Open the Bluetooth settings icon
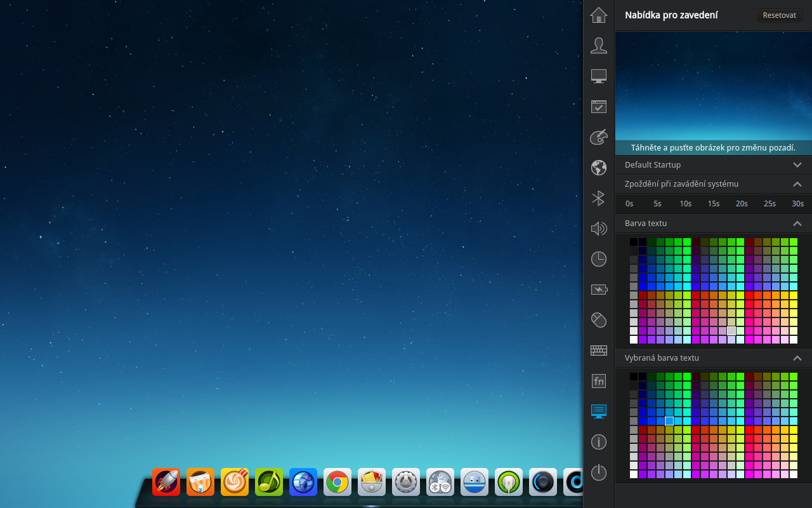This screenshot has width=812, height=508. point(598,198)
